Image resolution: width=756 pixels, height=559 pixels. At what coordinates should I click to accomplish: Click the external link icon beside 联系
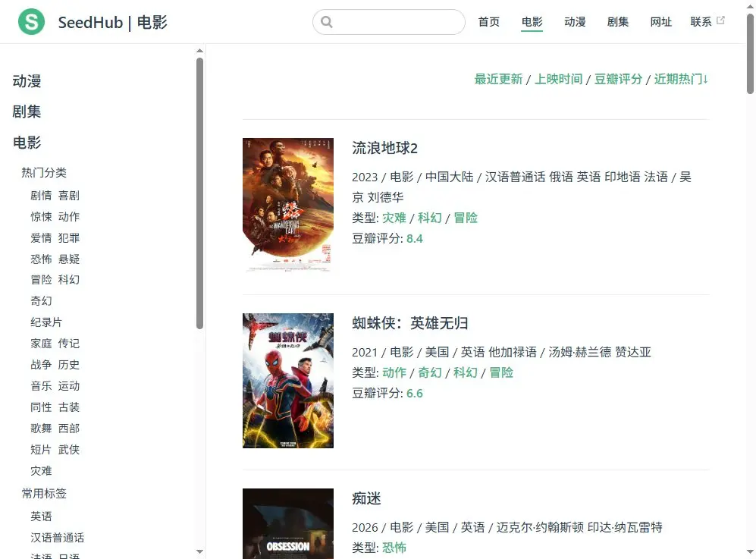(x=721, y=20)
